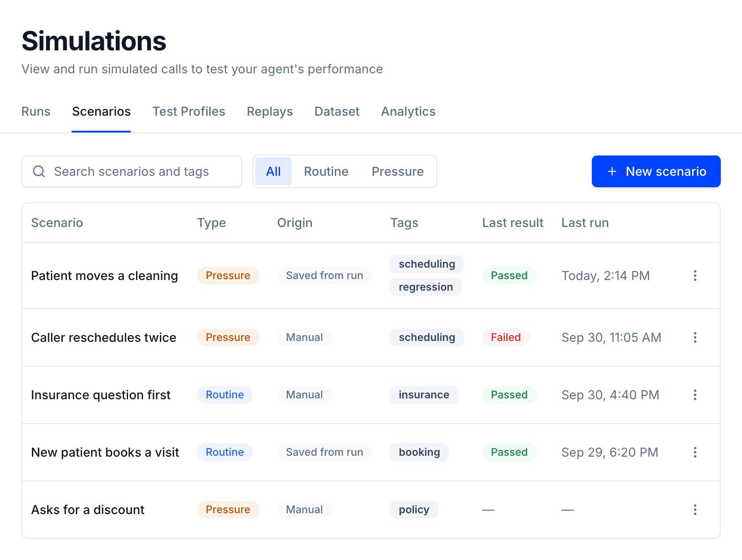Click the Last run column header
The width and height of the screenshot is (742, 560).
tap(585, 223)
